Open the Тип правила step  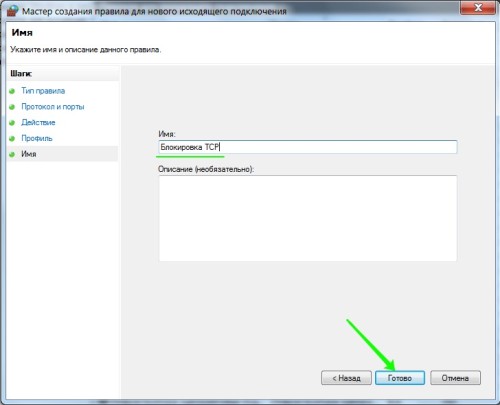pos(43,91)
